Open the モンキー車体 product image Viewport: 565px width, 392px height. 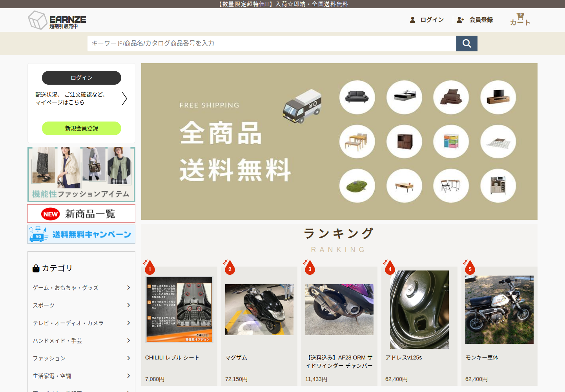pyautogui.click(x=499, y=310)
